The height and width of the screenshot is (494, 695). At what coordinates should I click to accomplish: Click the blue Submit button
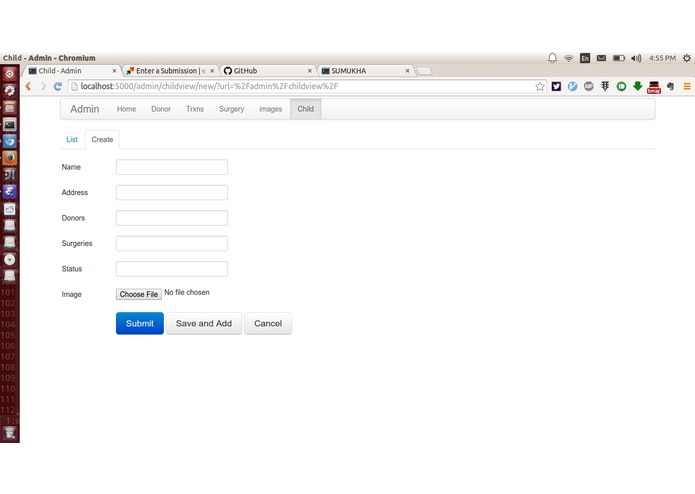pos(140,323)
